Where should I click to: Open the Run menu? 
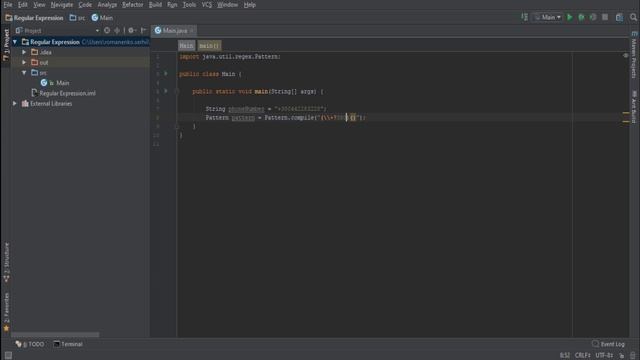tap(172, 5)
